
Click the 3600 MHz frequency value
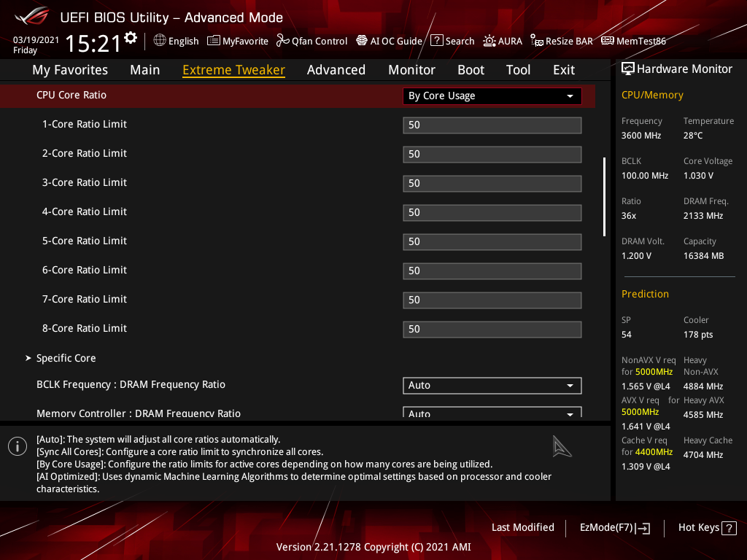point(641,136)
